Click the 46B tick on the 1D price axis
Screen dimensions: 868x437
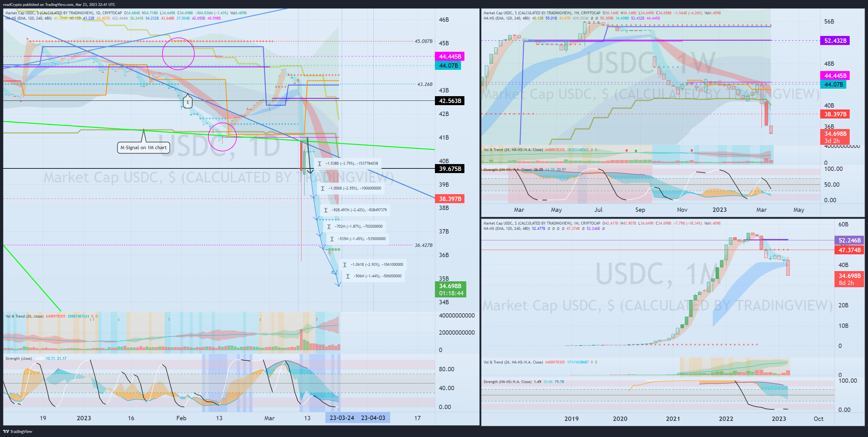click(x=444, y=20)
